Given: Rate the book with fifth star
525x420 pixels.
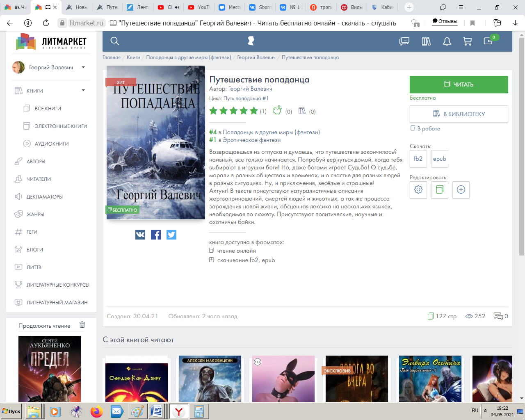Looking at the screenshot, I should (x=254, y=111).
